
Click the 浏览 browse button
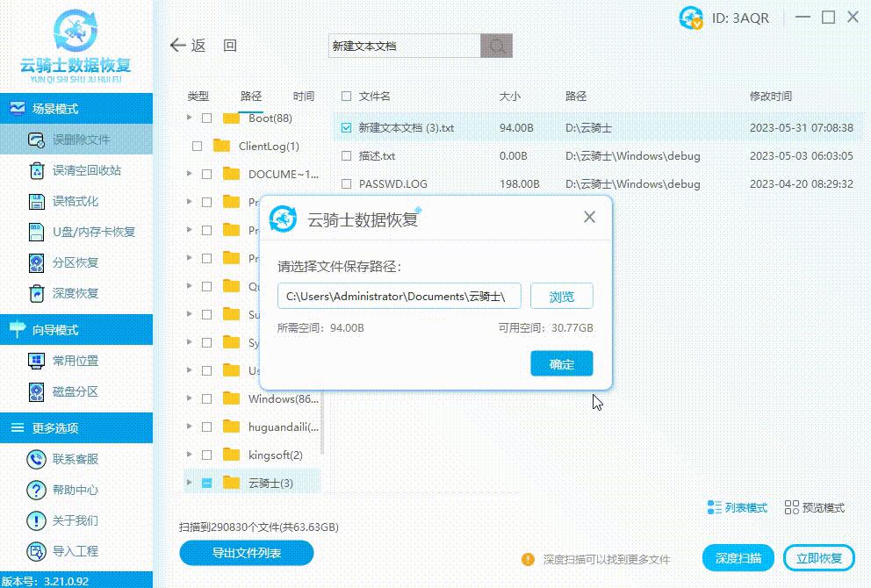[x=561, y=296]
